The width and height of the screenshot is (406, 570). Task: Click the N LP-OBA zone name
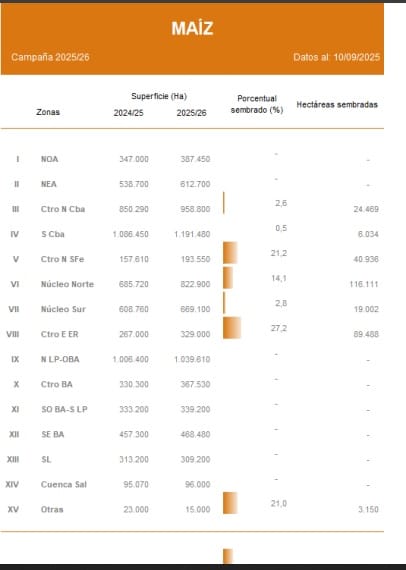[x=60, y=359]
